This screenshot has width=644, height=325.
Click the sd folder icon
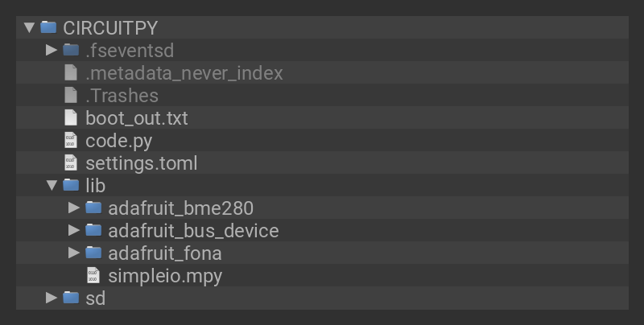71,298
